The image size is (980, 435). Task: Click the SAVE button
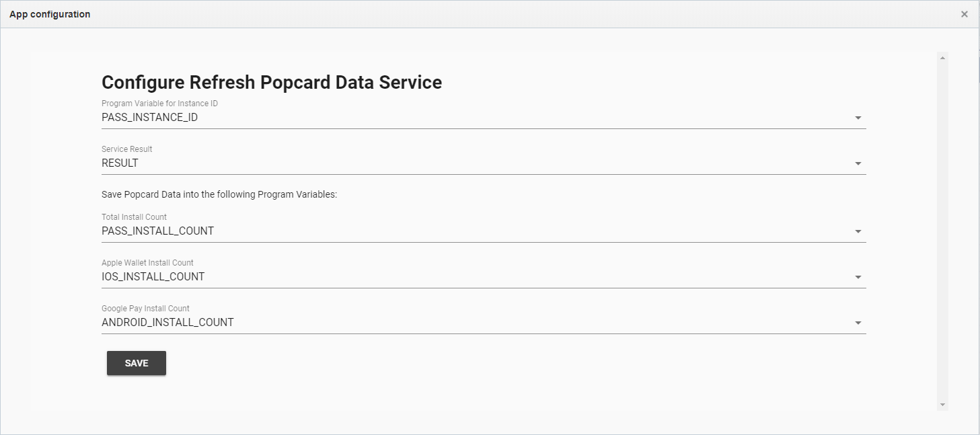137,363
